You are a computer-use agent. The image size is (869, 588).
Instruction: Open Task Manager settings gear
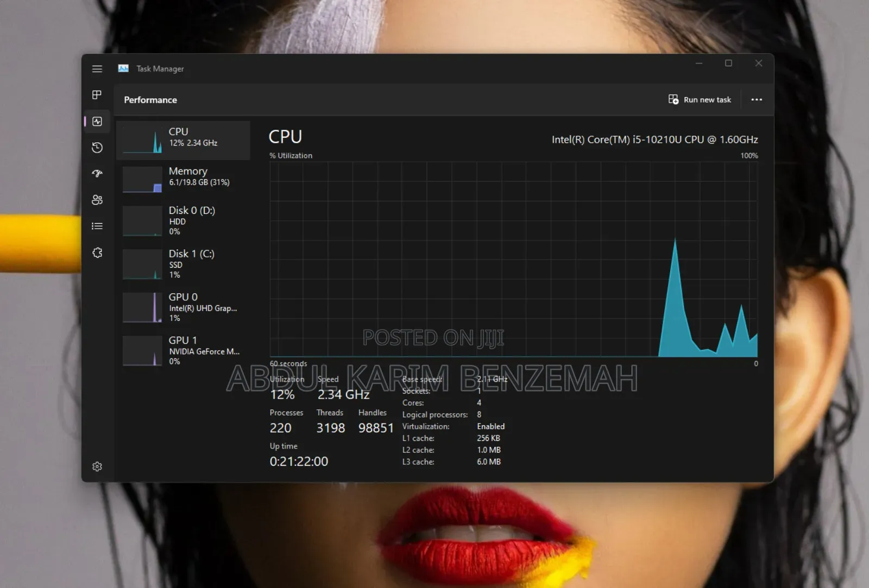pos(97,466)
